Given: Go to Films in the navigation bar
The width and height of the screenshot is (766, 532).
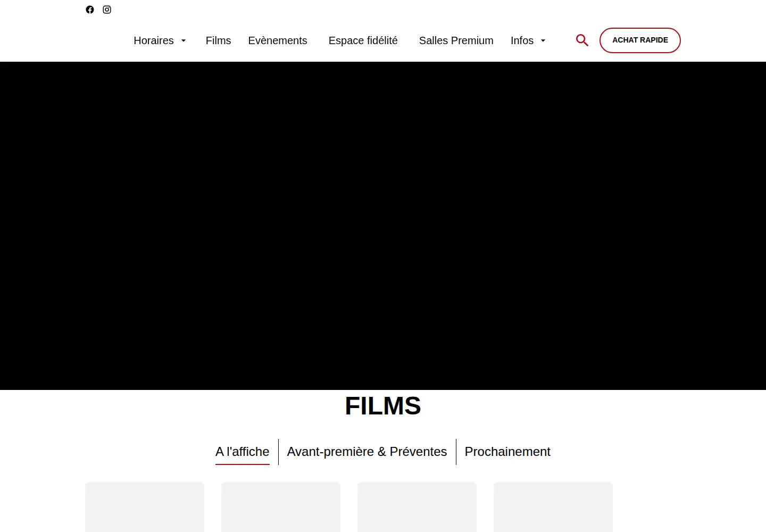Looking at the screenshot, I should tap(218, 40).
